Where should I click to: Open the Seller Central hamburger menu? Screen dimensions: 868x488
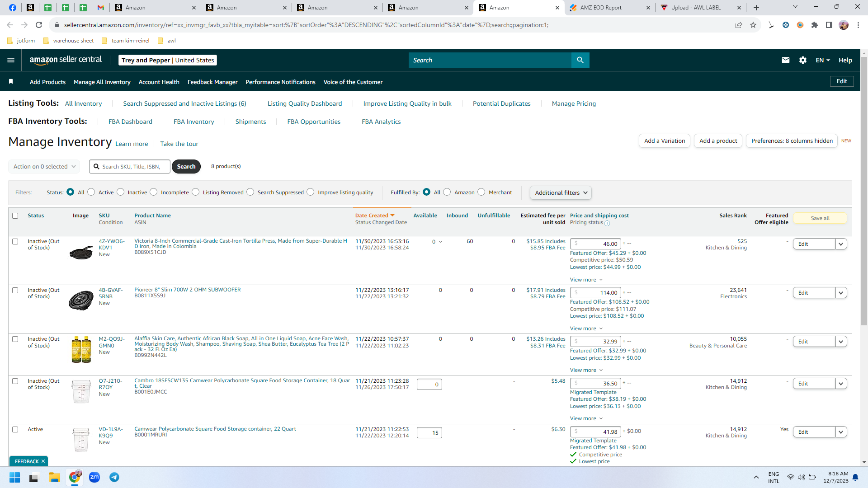(x=11, y=60)
